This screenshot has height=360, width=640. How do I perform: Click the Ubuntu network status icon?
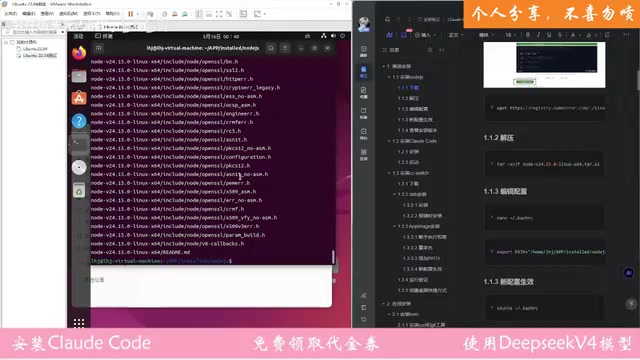(x=323, y=36)
